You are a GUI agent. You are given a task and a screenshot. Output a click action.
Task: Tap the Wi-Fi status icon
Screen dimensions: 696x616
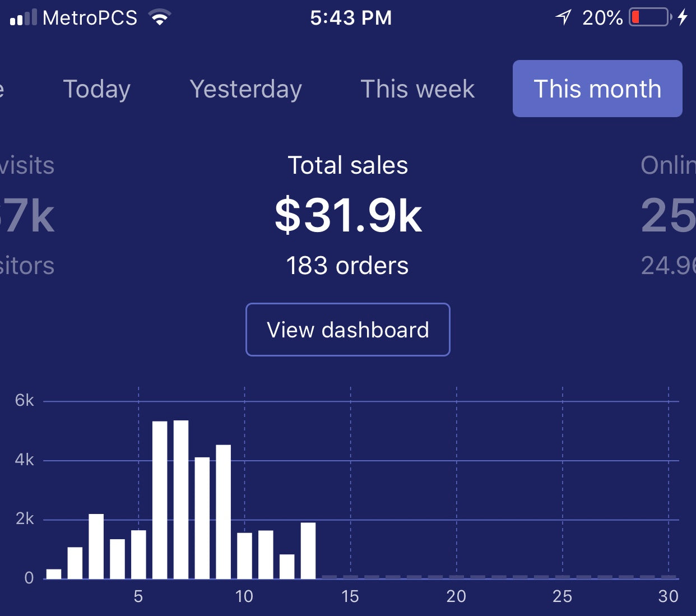pyautogui.click(x=160, y=18)
